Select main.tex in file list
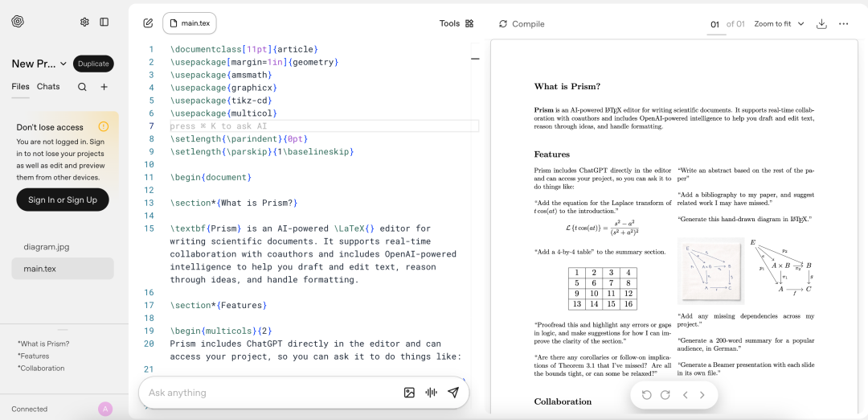 [63, 269]
